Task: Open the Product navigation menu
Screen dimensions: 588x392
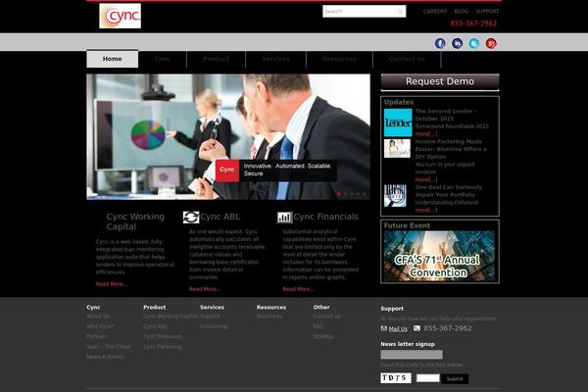Action: [216, 59]
